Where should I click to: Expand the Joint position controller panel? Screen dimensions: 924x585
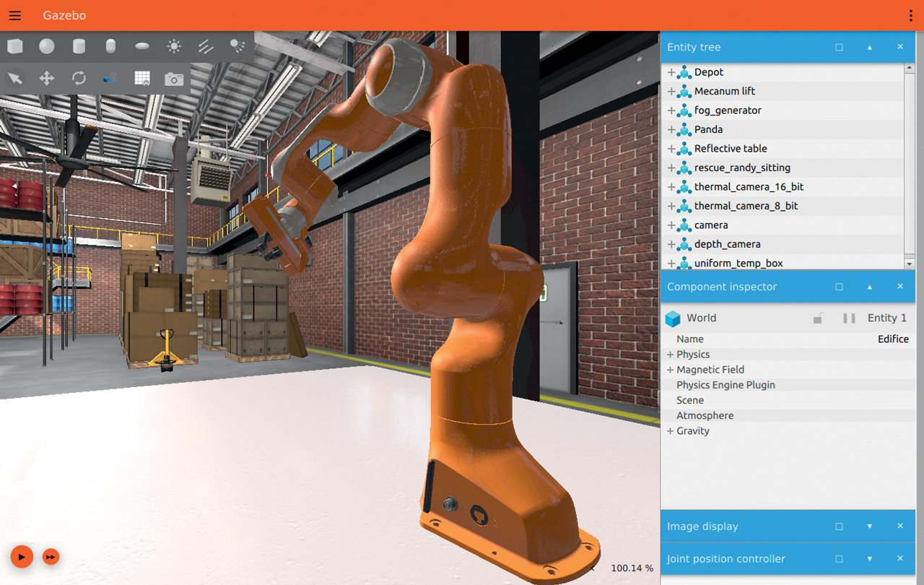click(x=869, y=559)
